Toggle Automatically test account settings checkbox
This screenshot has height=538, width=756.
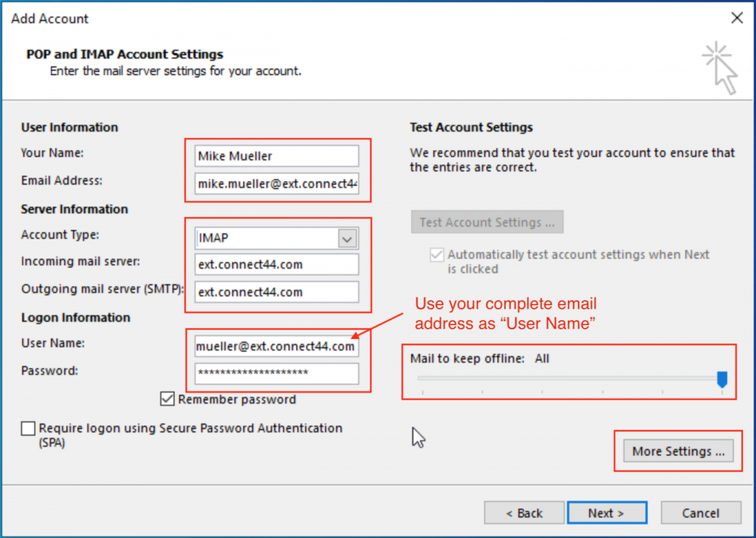point(436,255)
